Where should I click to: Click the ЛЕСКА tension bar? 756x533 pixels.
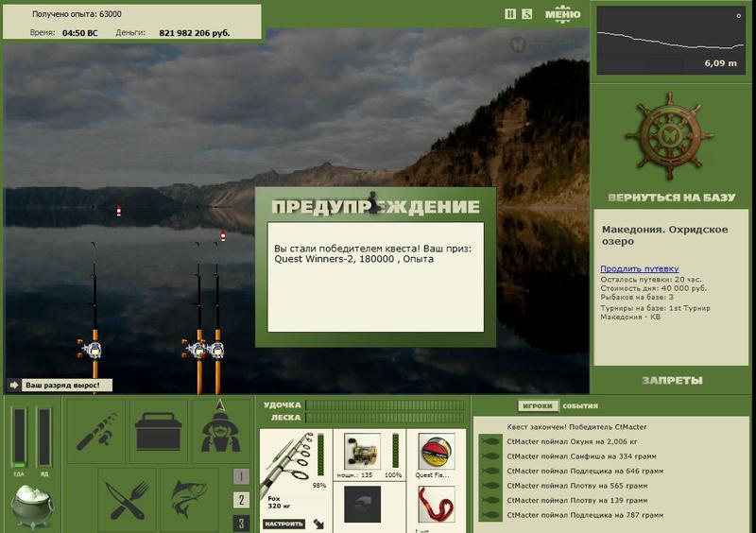coord(385,418)
